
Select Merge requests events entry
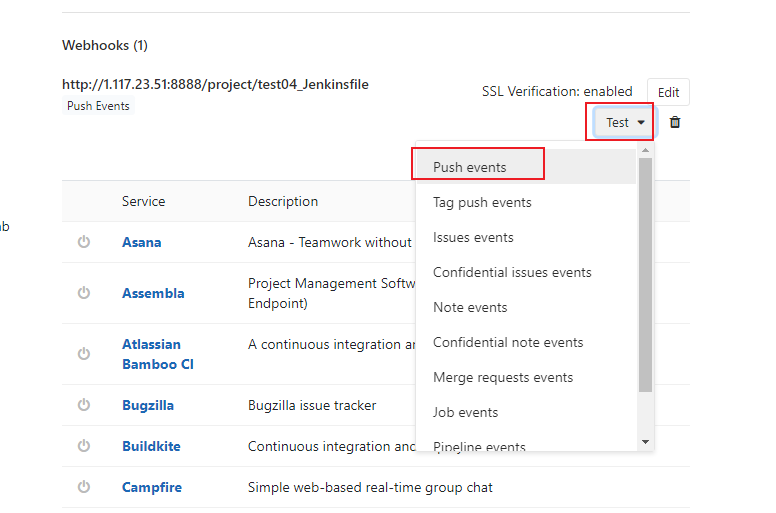pos(526,377)
